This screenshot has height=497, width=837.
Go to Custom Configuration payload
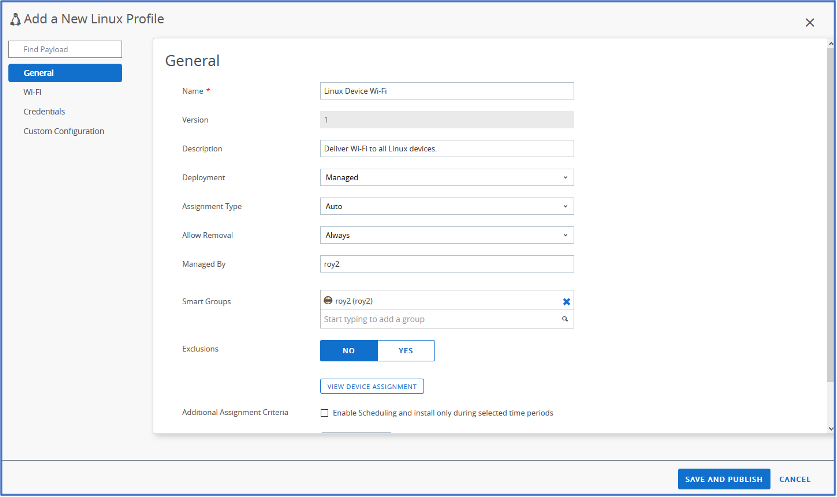click(64, 131)
